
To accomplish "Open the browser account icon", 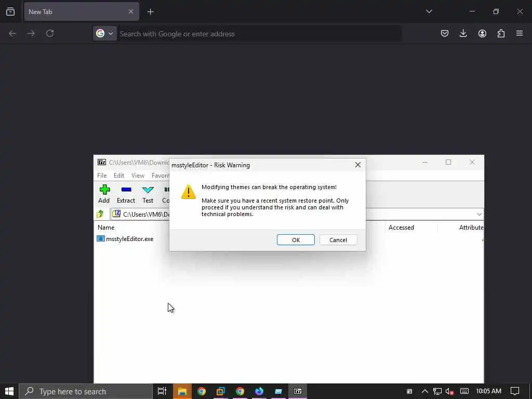I will point(482,33).
